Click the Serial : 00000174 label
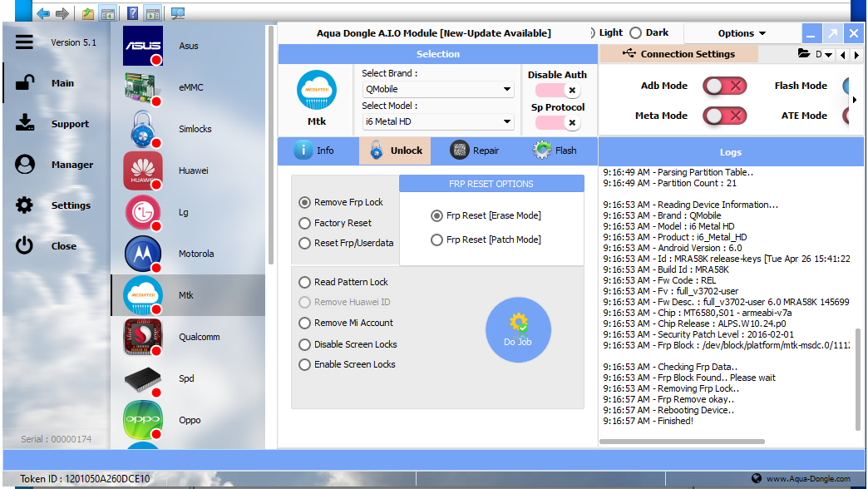This screenshot has width=868, height=489. click(x=57, y=439)
